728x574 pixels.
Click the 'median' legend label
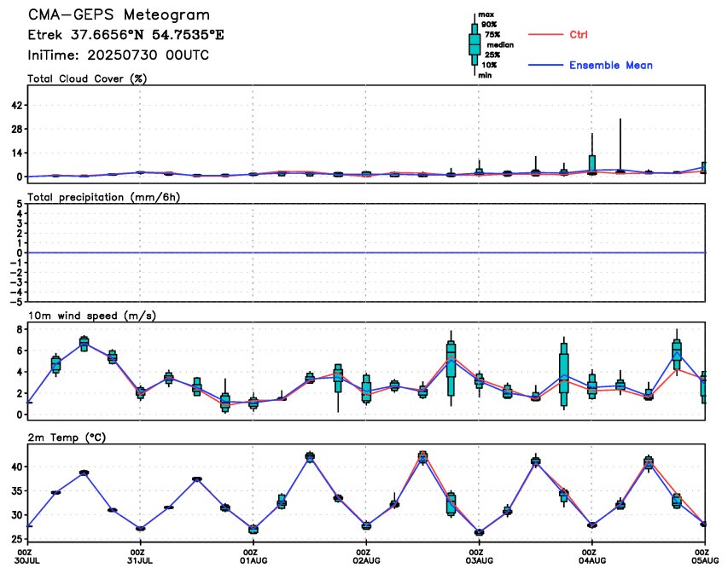point(500,44)
